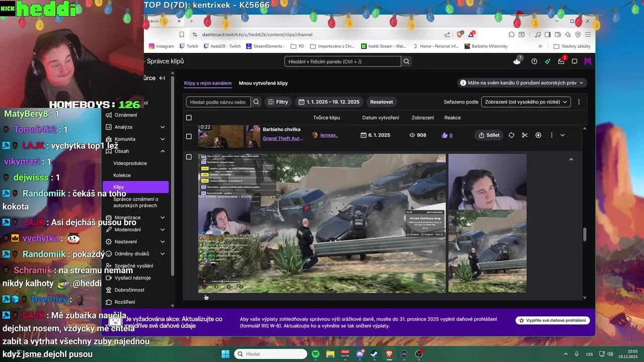This screenshot has height=362, width=644.
Task: Click the Windows Start button
Action: point(225,354)
